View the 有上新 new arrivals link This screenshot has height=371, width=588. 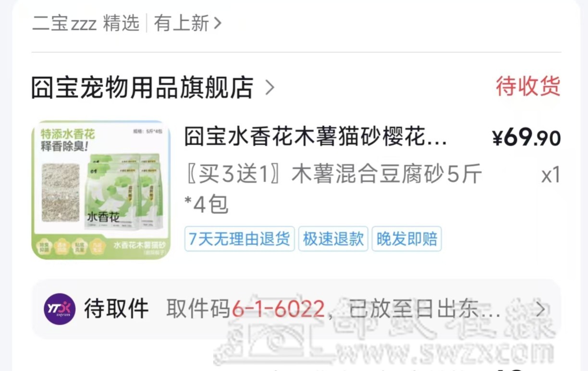[x=182, y=23]
